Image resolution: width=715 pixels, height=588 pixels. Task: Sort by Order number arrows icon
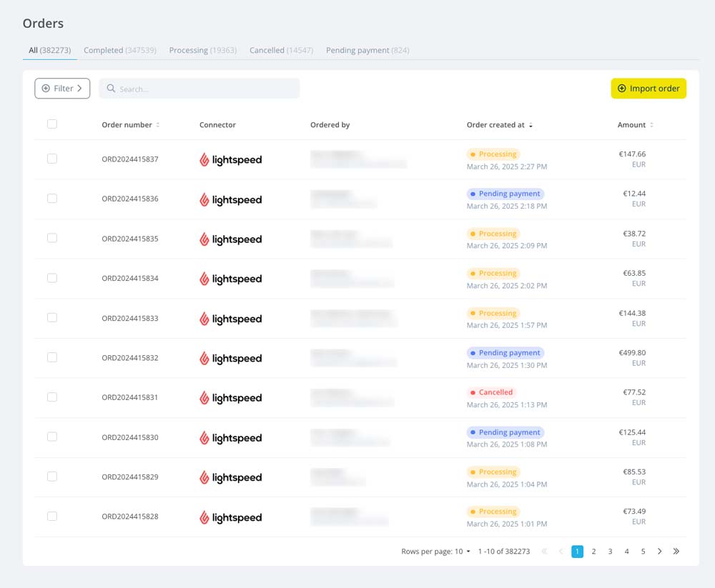[158, 125]
